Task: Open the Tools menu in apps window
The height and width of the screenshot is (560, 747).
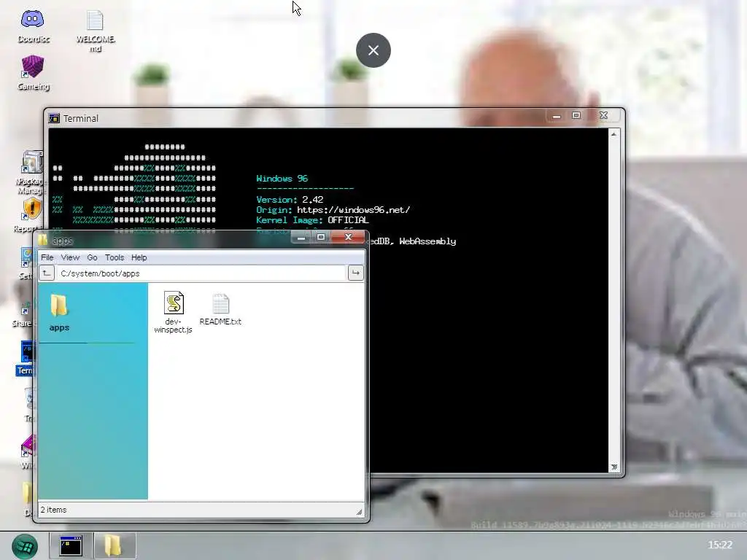Action: tap(115, 257)
